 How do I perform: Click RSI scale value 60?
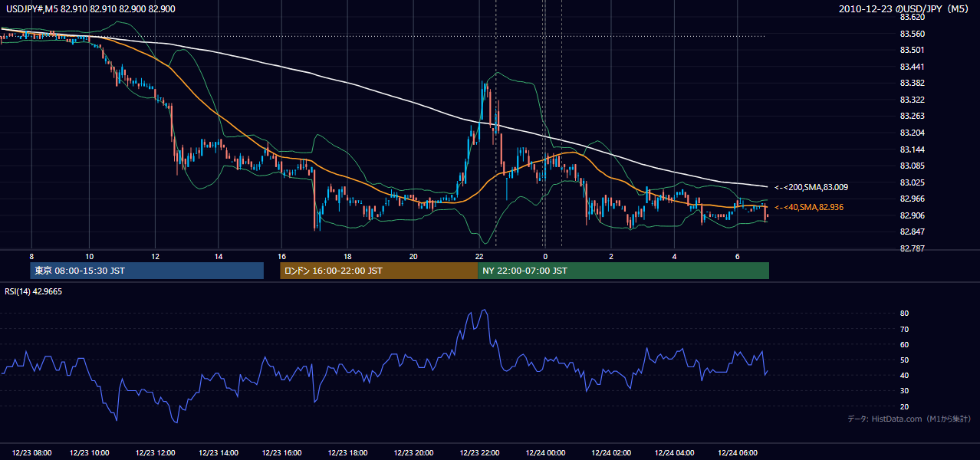click(904, 344)
